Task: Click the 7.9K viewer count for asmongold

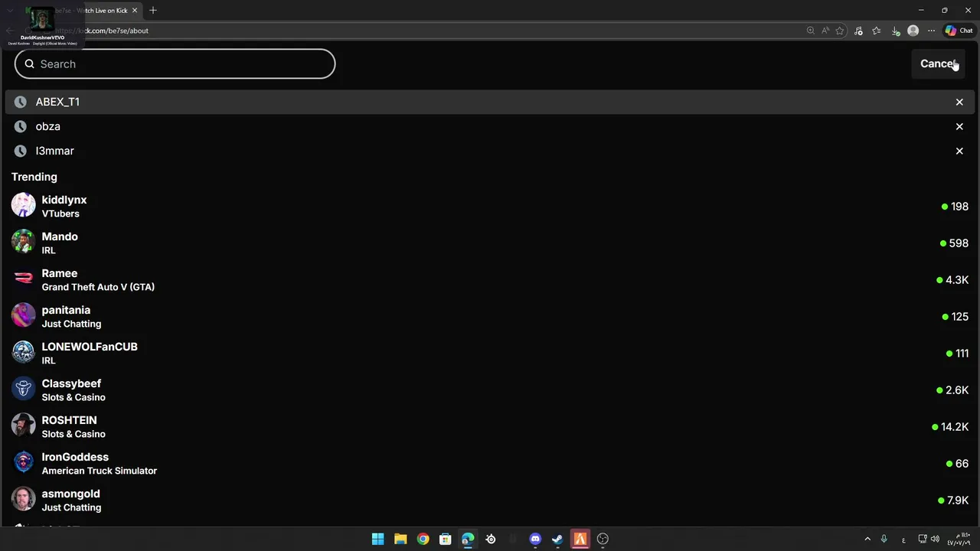Action: 953,500
